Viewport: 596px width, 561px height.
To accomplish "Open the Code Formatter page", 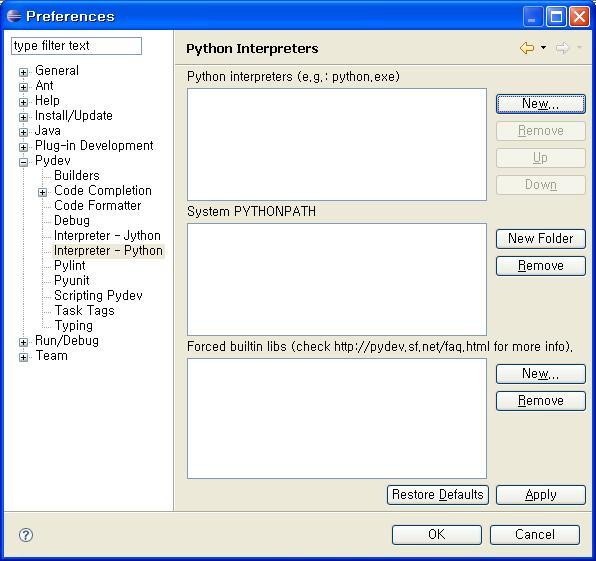I will 97,205.
